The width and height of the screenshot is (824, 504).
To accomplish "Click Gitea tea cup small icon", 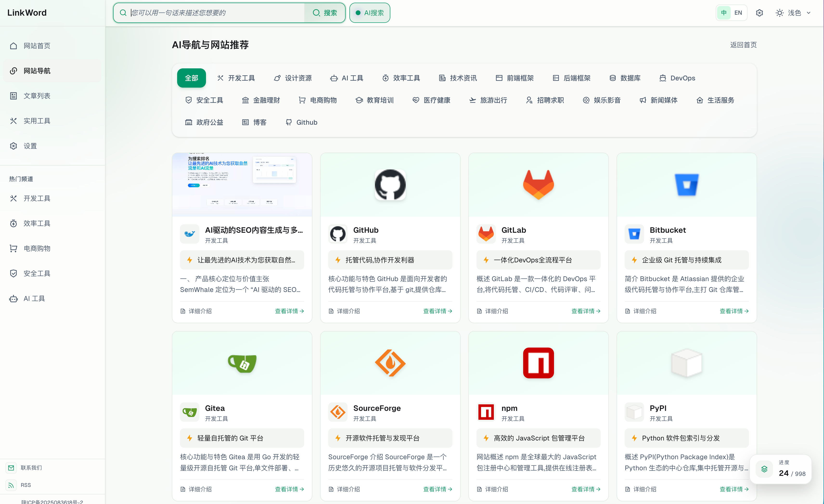I will point(190,412).
